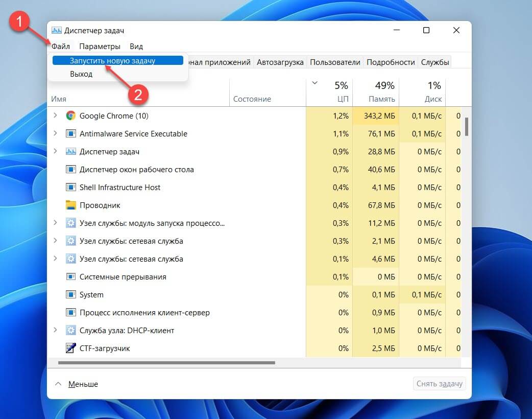
Task: Switch to the Пользователи tab
Action: click(x=335, y=62)
